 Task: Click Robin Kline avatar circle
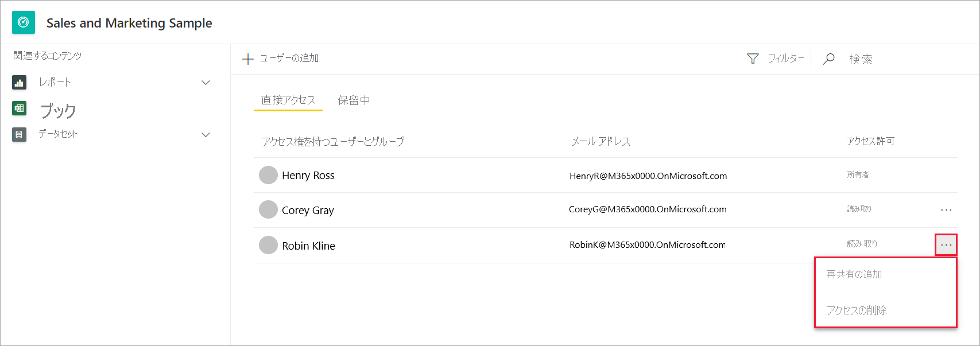tap(268, 245)
